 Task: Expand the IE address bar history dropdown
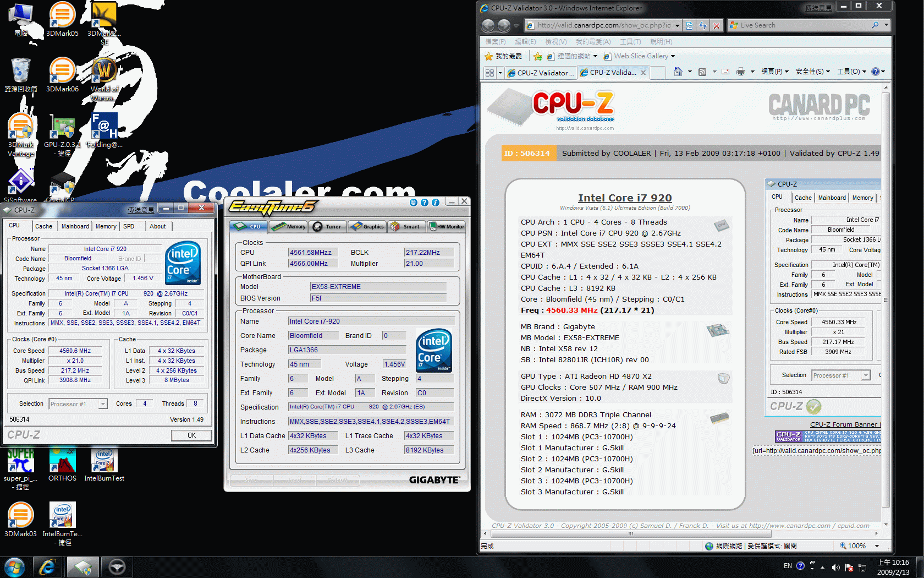(x=678, y=25)
